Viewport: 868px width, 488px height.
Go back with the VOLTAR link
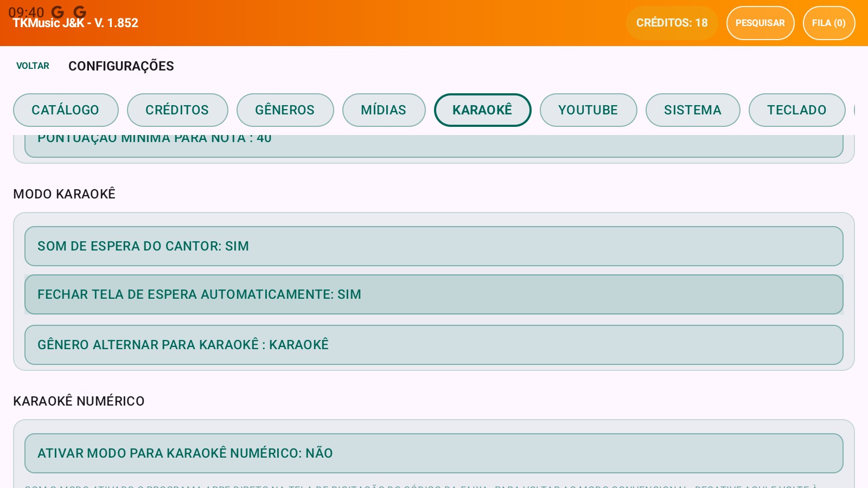33,66
